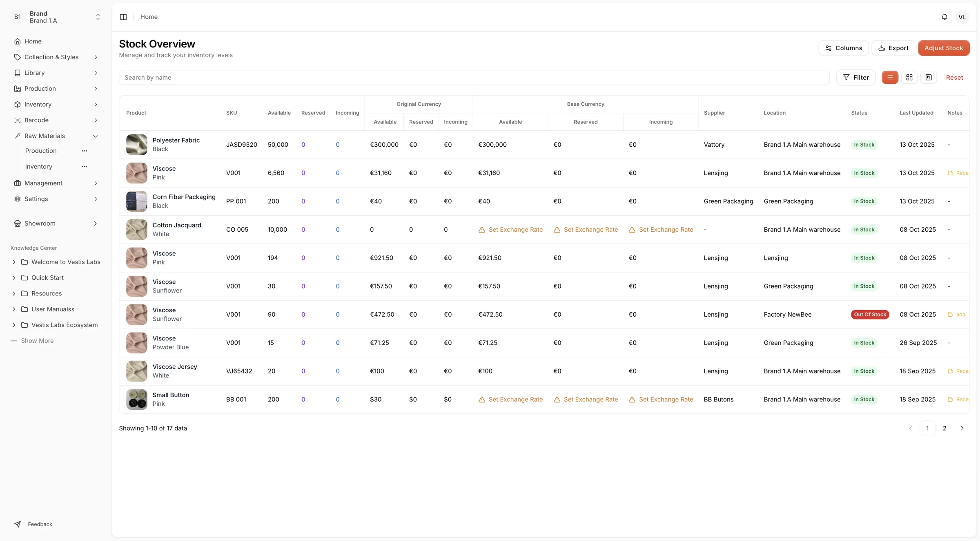Expand Collection & Styles menu
980x541 pixels.
(56, 57)
